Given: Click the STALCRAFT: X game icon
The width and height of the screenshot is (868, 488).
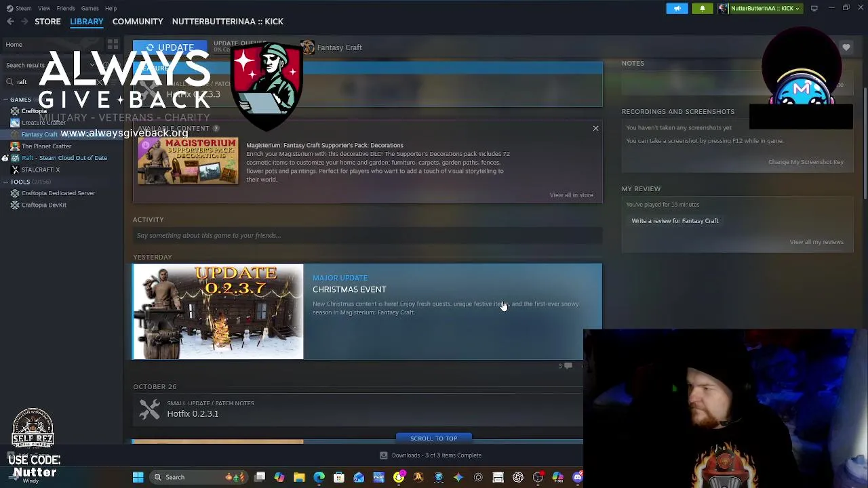Looking at the screenshot, I should [x=15, y=169].
